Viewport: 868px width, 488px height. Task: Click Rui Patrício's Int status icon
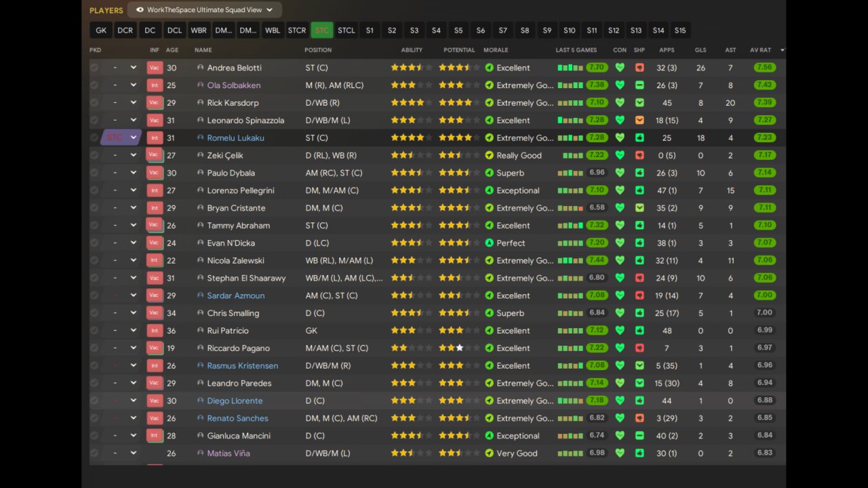click(155, 331)
